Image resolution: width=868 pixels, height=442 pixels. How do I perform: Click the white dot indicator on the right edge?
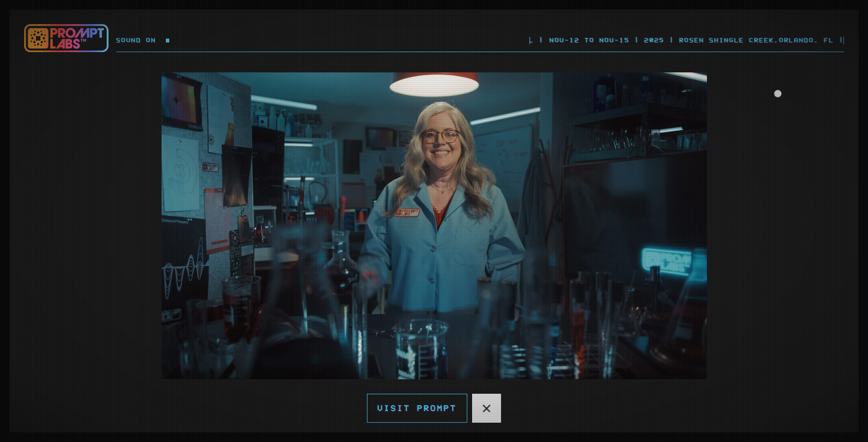coord(778,94)
